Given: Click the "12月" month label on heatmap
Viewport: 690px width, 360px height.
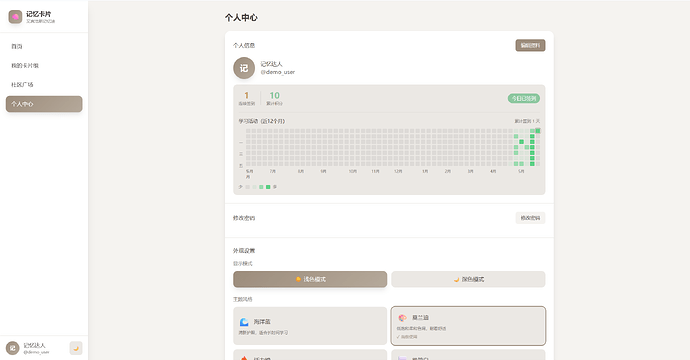Looking at the screenshot, I should pyautogui.click(x=398, y=171).
